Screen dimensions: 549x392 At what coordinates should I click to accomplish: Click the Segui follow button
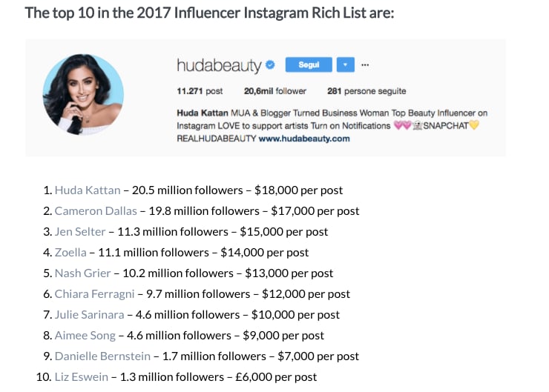(x=309, y=64)
